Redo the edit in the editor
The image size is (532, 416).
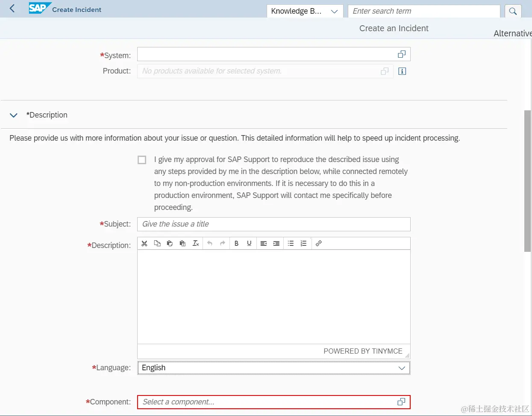pyautogui.click(x=222, y=243)
